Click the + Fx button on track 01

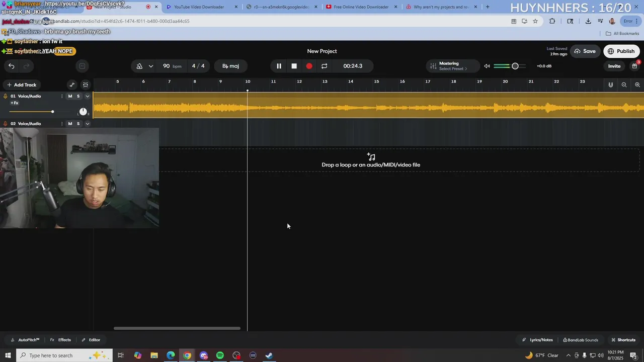(15, 103)
